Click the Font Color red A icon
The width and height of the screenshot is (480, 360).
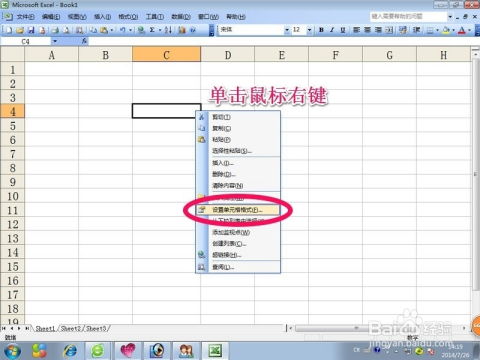coord(462,30)
